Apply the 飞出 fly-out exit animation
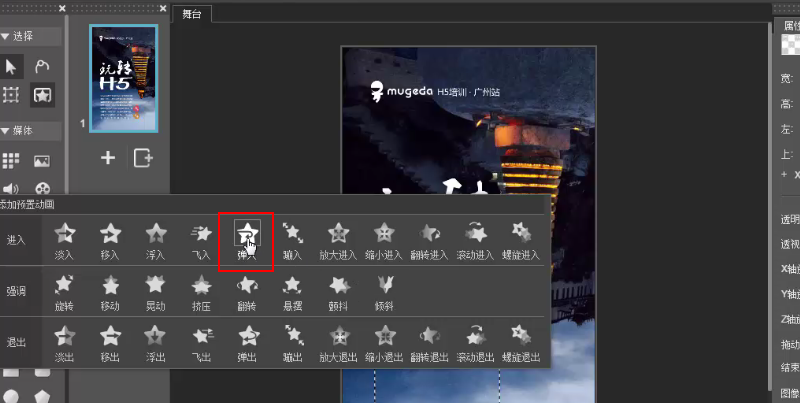800x403 pixels. [x=202, y=343]
